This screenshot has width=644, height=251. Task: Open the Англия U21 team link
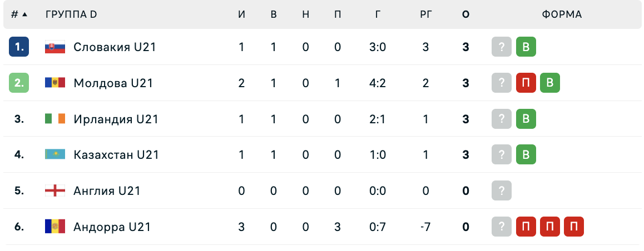107,190
